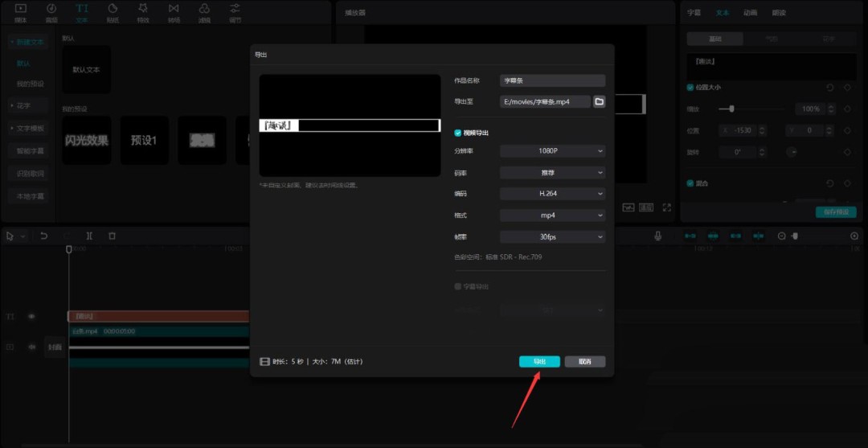
Task: Toggle the 位置大小 checkbox in properties panel
Action: click(690, 87)
